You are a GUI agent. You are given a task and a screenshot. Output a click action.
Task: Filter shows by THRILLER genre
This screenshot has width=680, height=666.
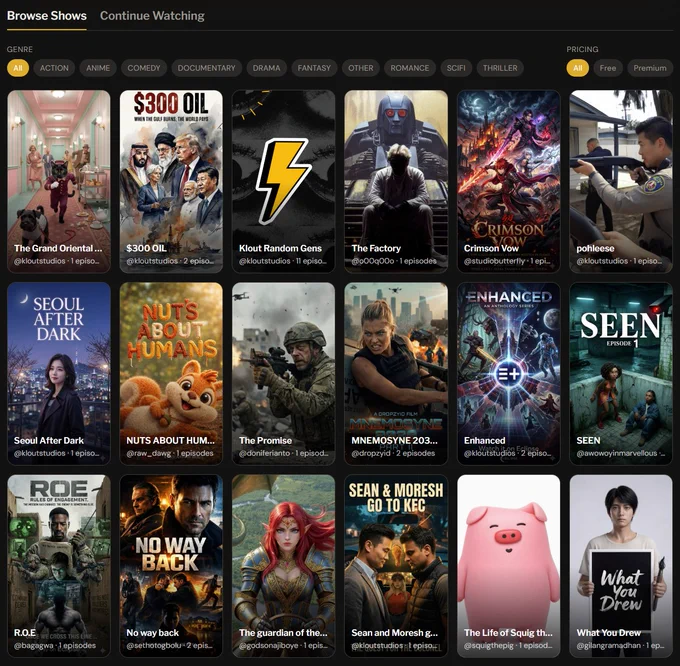(x=500, y=68)
